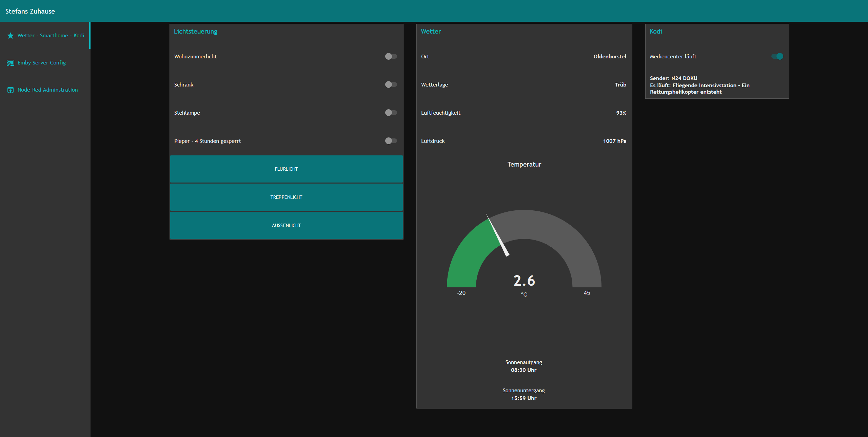Toggle the Stehlampe switch
Screen dimensions: 868x437
click(391, 113)
